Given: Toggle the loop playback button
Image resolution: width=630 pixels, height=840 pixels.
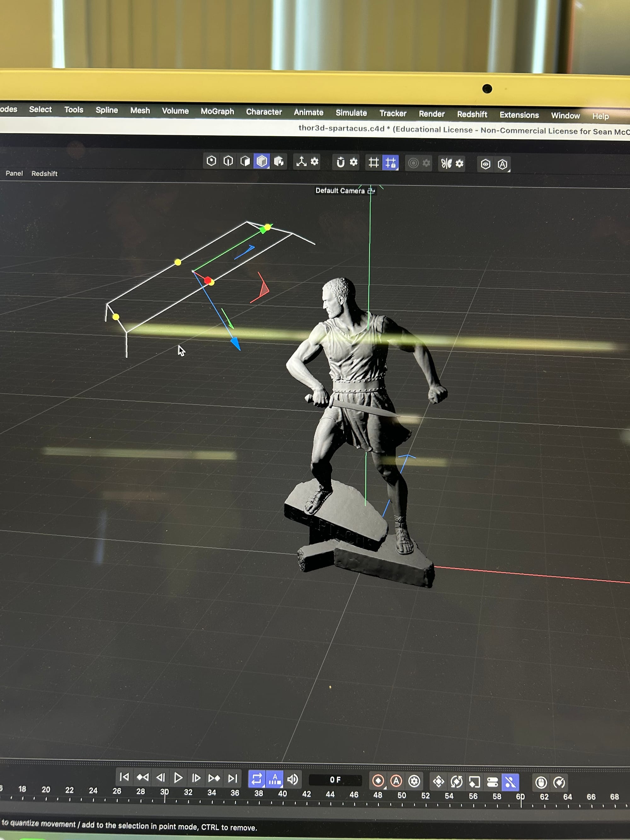Looking at the screenshot, I should click(x=257, y=779).
